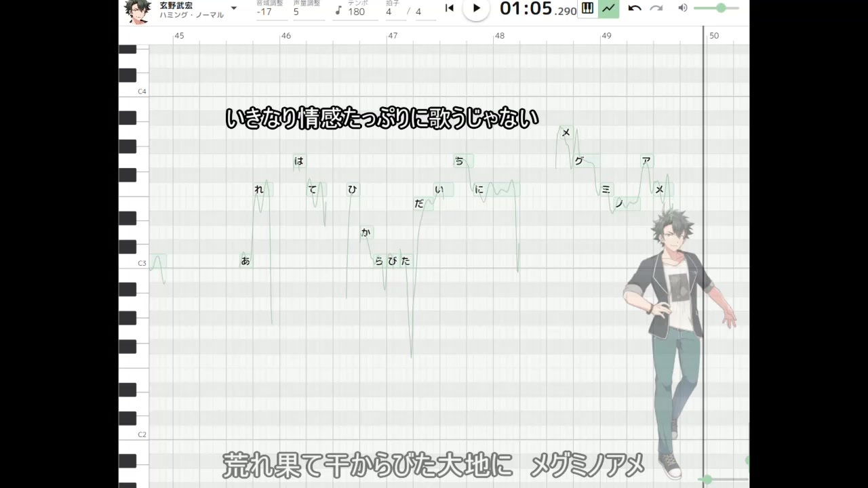Screen dimensions: 868x488
Task: Select the に note
Action: (x=497, y=190)
